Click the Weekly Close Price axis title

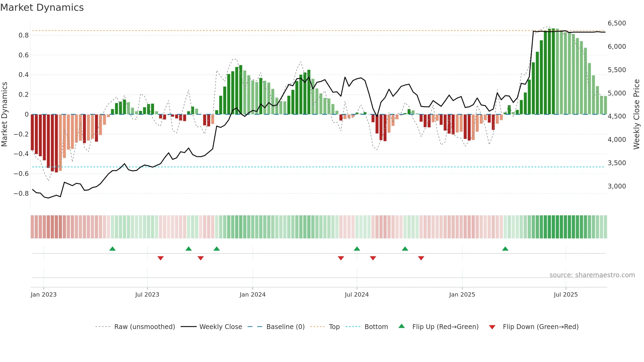(637, 114)
